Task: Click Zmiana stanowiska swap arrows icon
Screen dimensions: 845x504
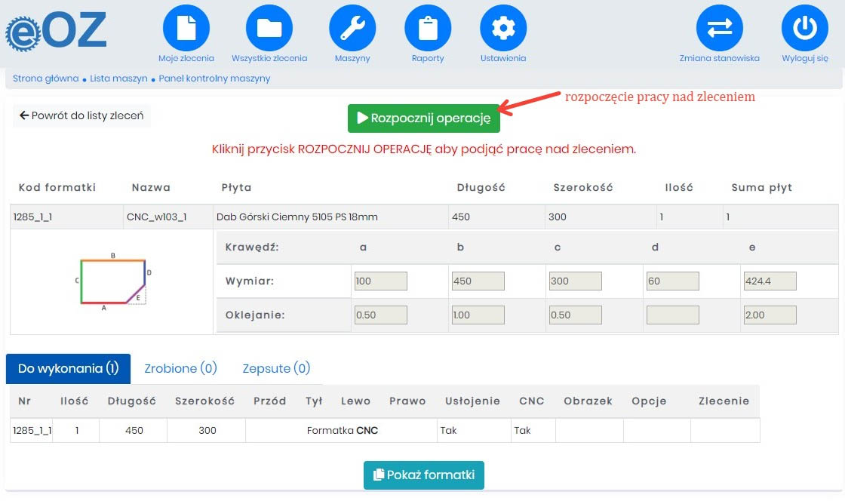Action: coord(719,28)
